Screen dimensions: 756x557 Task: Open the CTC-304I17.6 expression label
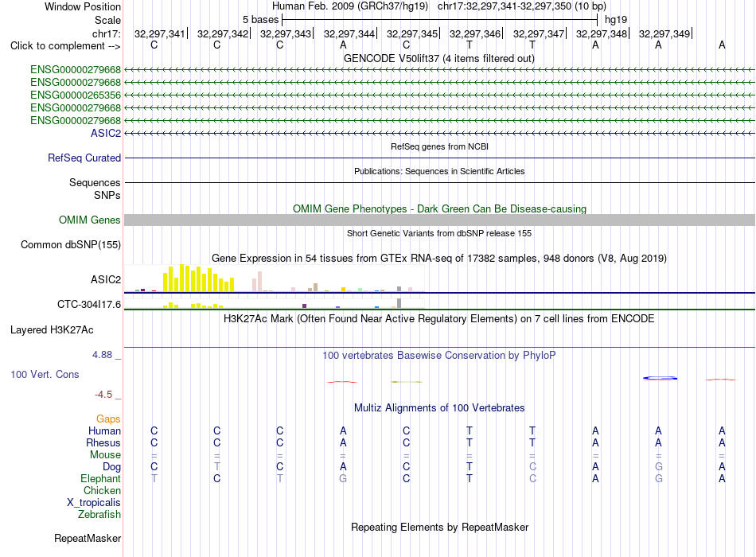pyautogui.click(x=89, y=304)
